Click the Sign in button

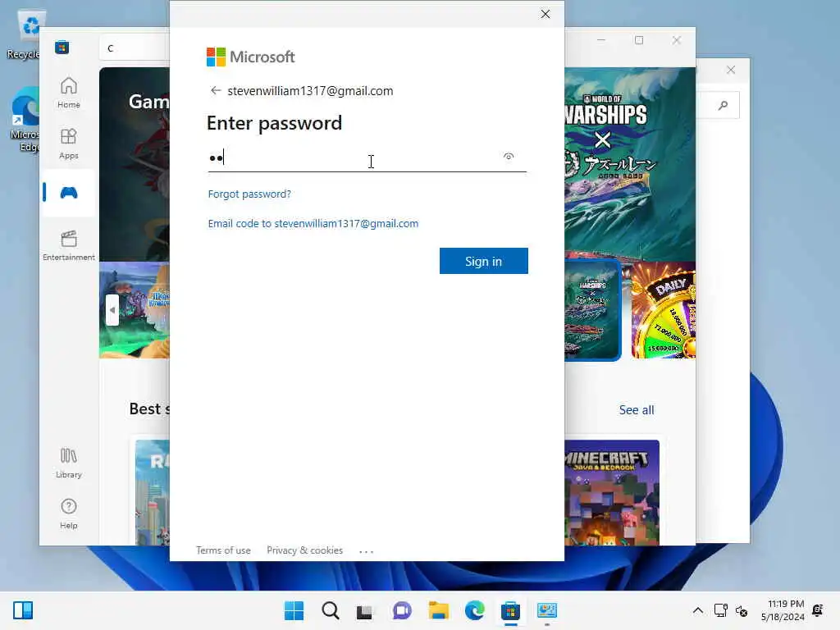pos(483,261)
